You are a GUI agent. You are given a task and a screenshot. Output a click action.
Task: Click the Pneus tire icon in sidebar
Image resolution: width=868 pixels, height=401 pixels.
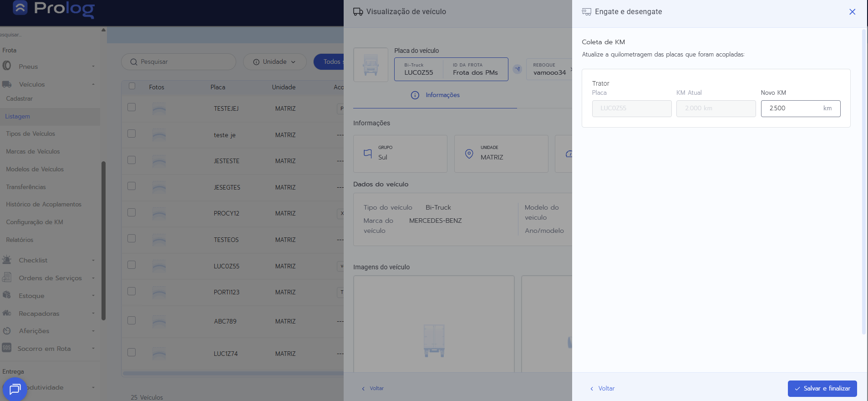(x=7, y=66)
